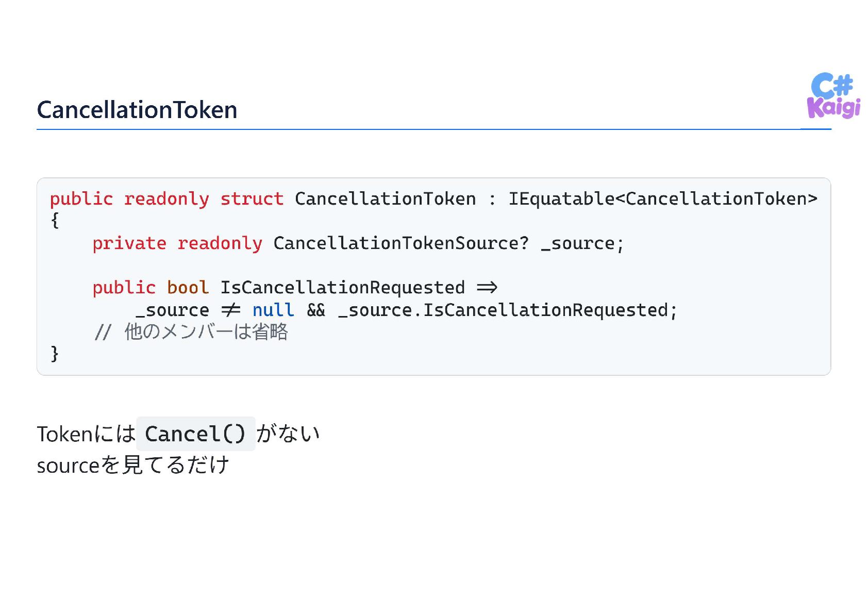Click the word 'Tokenには' below code block

point(86,434)
